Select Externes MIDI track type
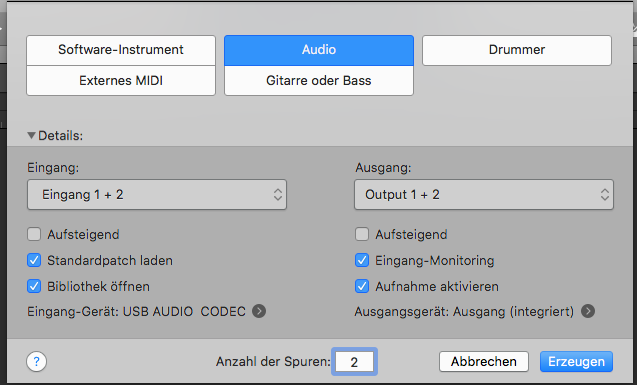The height and width of the screenshot is (385, 637). click(x=121, y=80)
